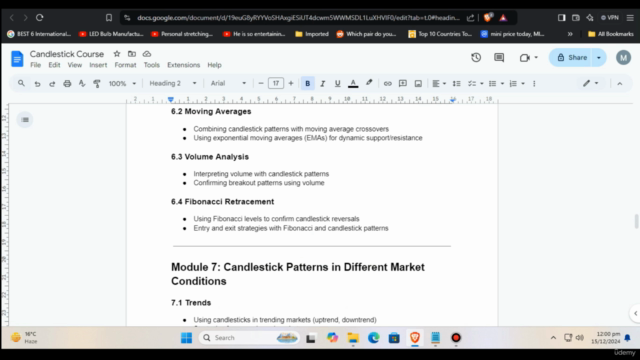Click the font size field
640x360 pixels.
(x=276, y=84)
